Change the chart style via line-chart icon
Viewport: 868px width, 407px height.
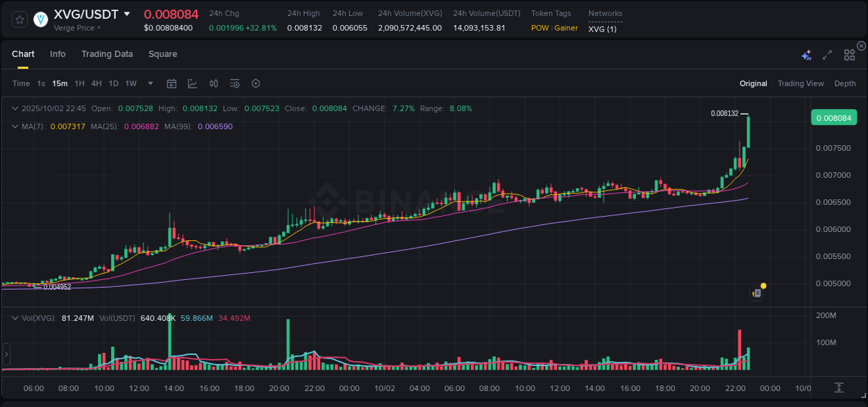pos(192,83)
